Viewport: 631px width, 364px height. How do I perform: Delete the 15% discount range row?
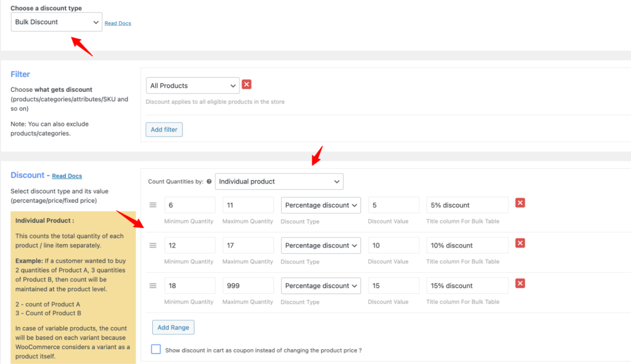(x=520, y=283)
